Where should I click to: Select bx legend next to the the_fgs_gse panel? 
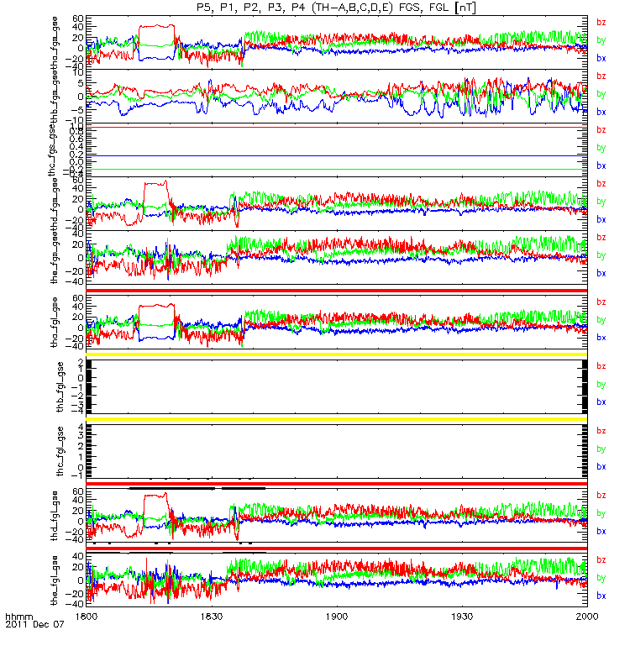[601, 274]
